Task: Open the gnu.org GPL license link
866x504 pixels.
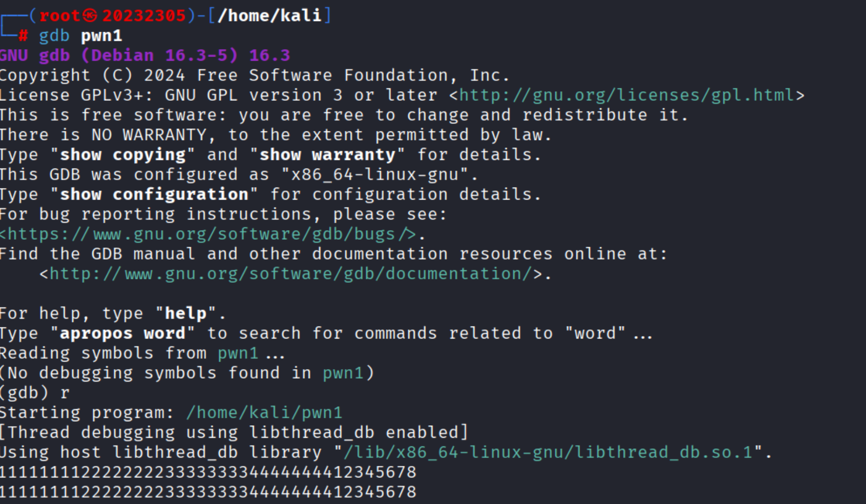Action: coord(627,95)
